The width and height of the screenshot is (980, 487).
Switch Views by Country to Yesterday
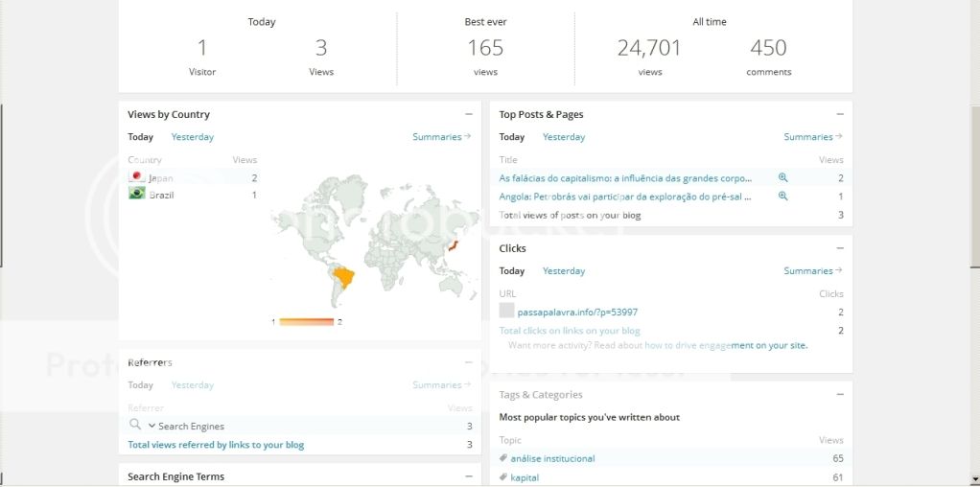193,137
